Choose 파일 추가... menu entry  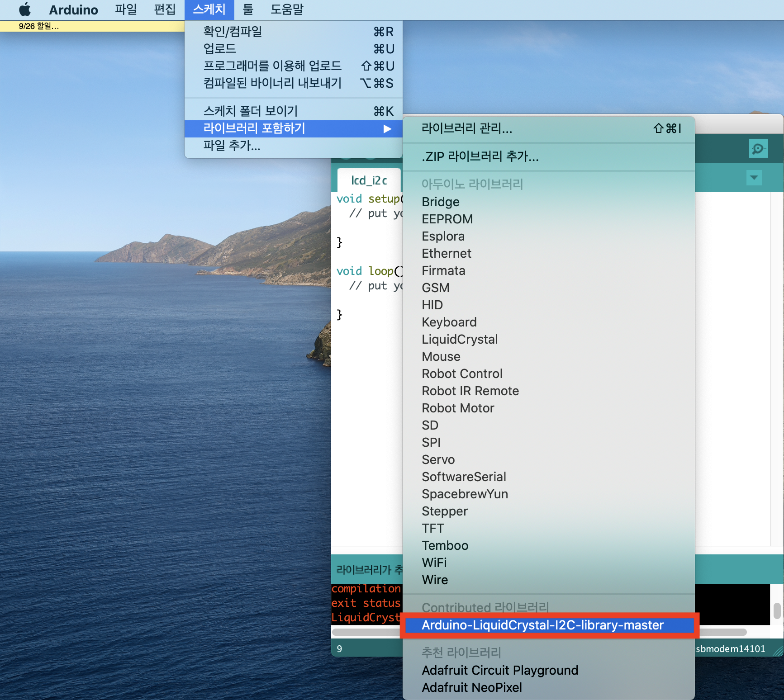pyautogui.click(x=293, y=146)
